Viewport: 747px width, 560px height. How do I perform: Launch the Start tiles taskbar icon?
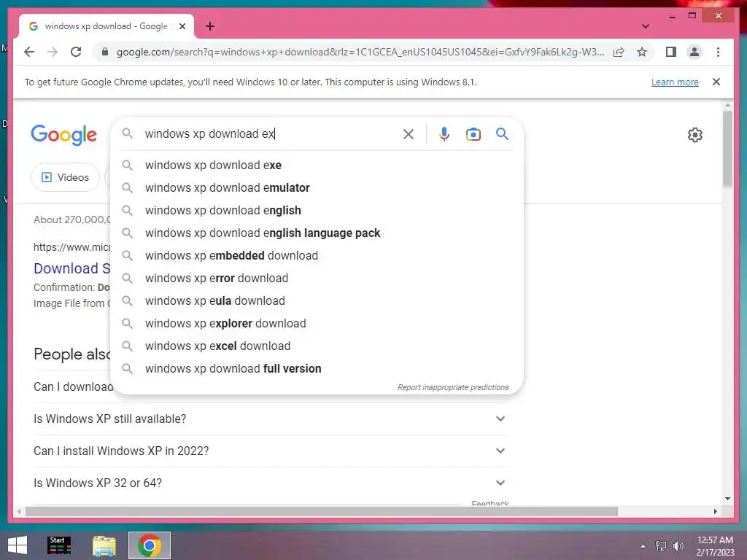pos(59,545)
